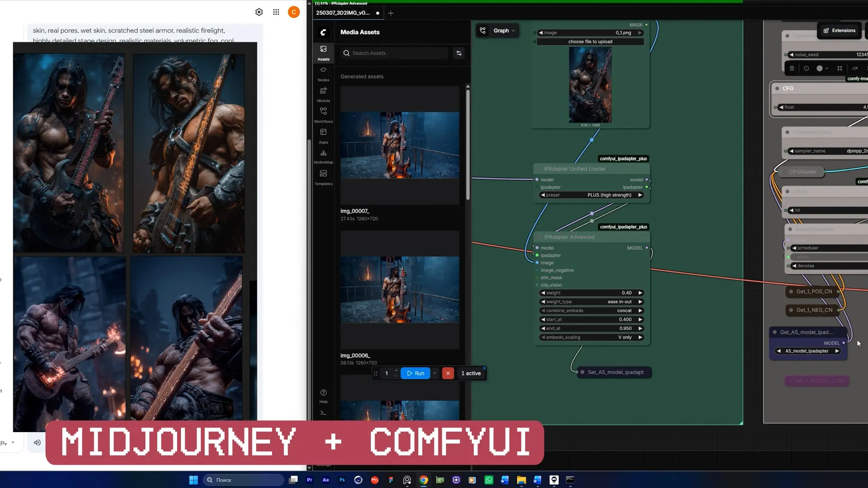Change the weight_type ease in-out selector
The height and width of the screenshot is (488, 868).
tap(592, 302)
